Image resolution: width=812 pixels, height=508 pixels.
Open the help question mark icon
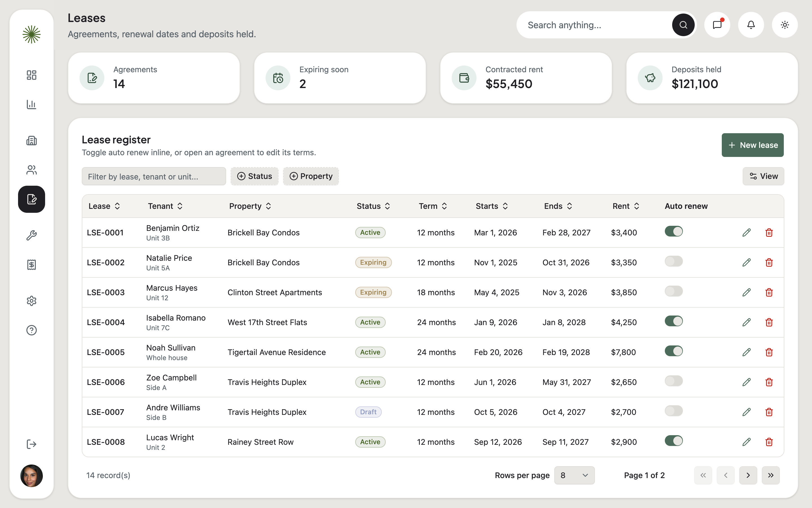pos(32,330)
